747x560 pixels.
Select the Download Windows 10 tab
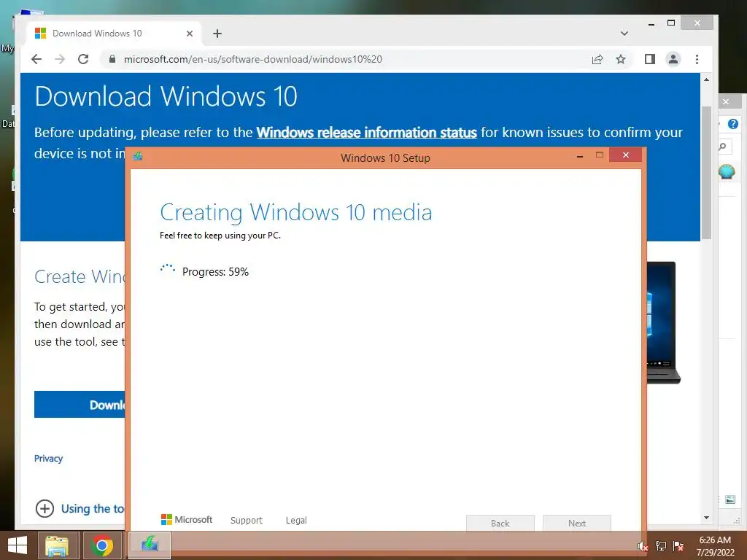click(115, 34)
